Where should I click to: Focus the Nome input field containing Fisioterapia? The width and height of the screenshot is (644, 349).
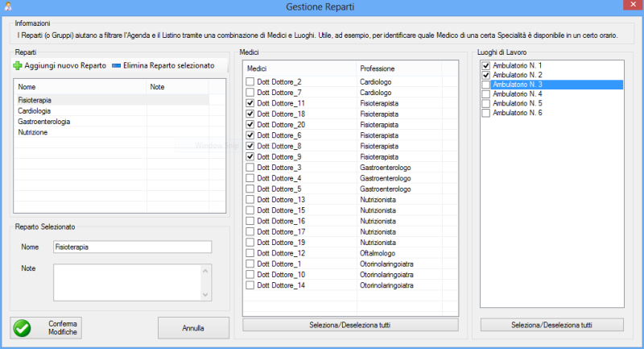coord(132,247)
